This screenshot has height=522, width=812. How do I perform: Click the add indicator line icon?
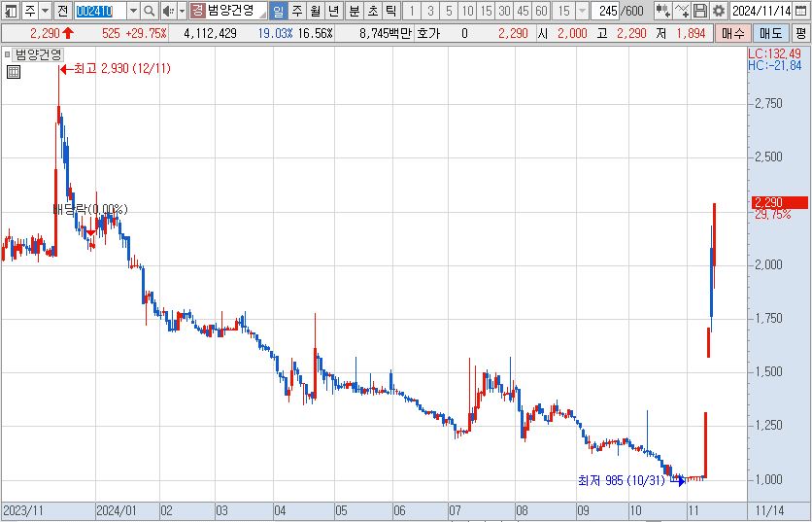[682, 11]
